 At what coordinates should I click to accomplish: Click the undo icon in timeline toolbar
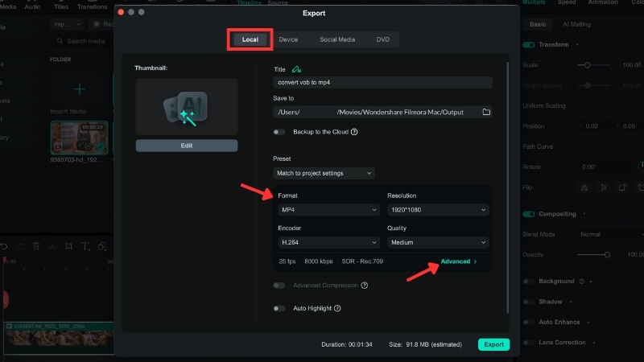[4, 246]
